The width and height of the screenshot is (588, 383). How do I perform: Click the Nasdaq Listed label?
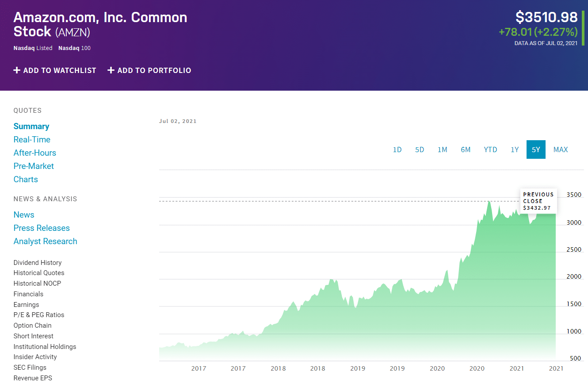pyautogui.click(x=33, y=48)
